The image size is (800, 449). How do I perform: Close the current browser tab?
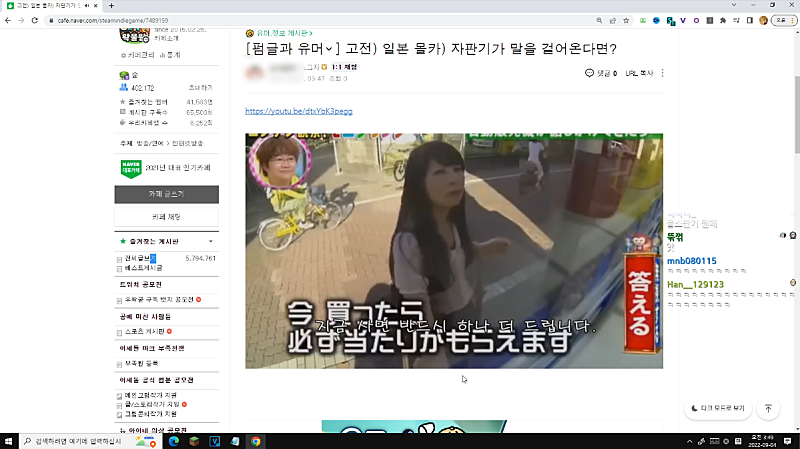tap(95, 6)
